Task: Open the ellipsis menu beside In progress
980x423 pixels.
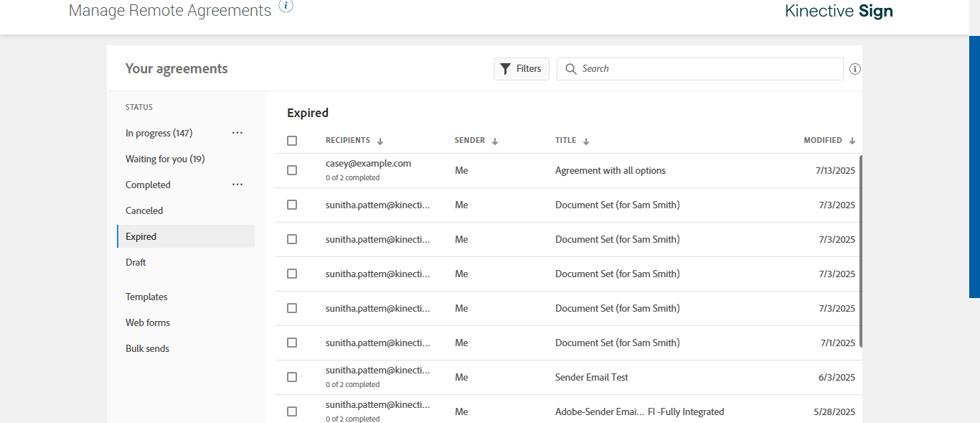Action: point(237,133)
